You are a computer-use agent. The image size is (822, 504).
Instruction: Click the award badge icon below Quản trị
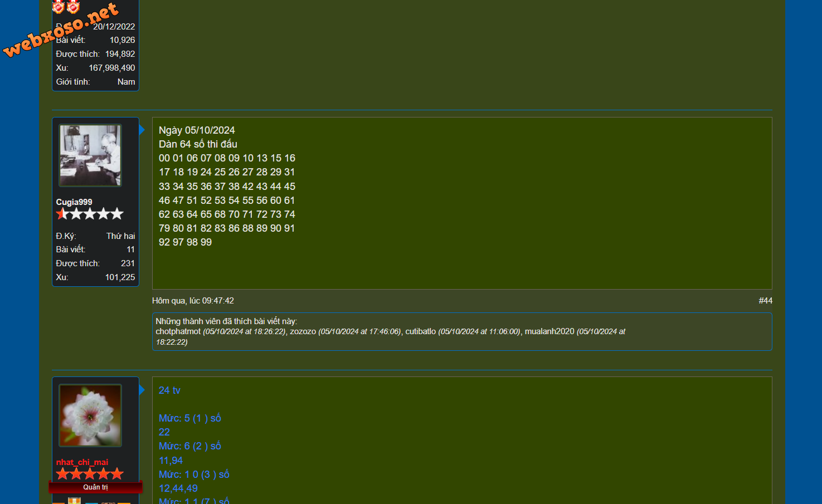coord(74,501)
